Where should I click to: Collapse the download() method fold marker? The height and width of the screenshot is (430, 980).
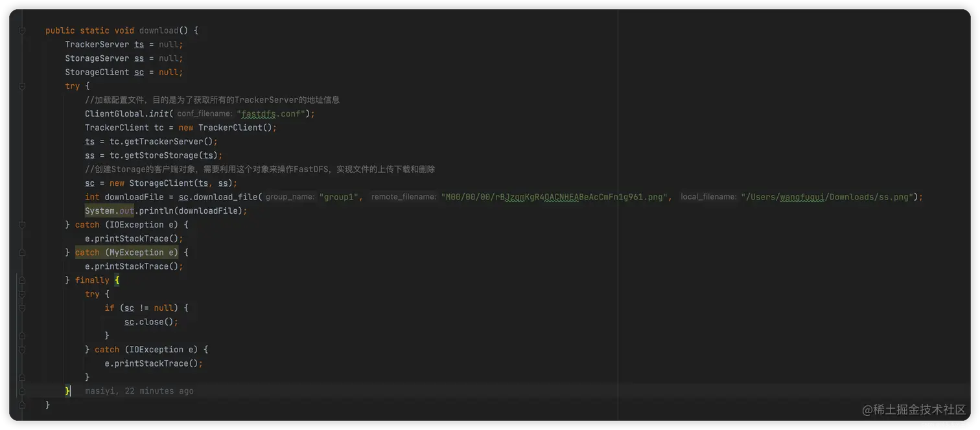(x=22, y=30)
